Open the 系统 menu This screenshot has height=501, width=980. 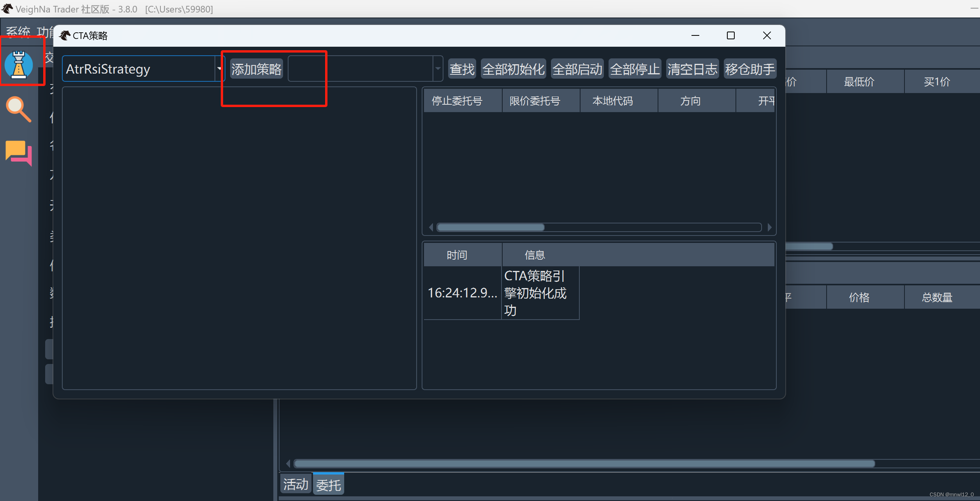pyautogui.click(x=18, y=32)
